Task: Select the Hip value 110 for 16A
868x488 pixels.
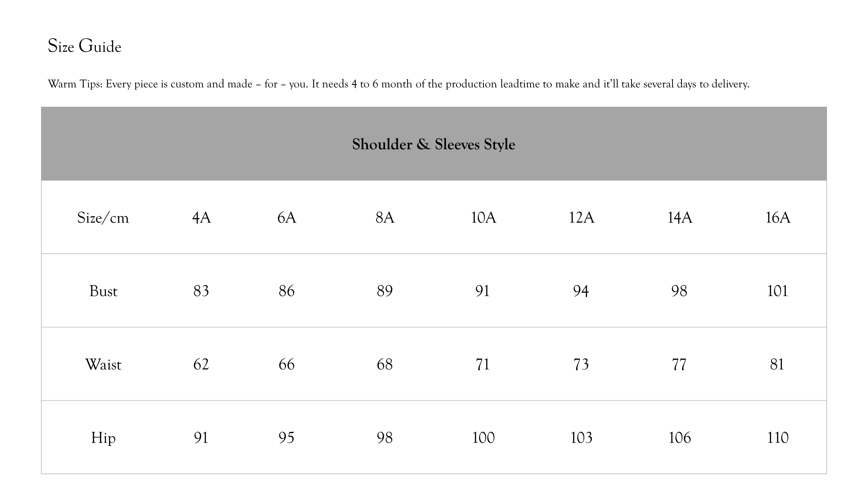Action: pyautogui.click(x=778, y=438)
